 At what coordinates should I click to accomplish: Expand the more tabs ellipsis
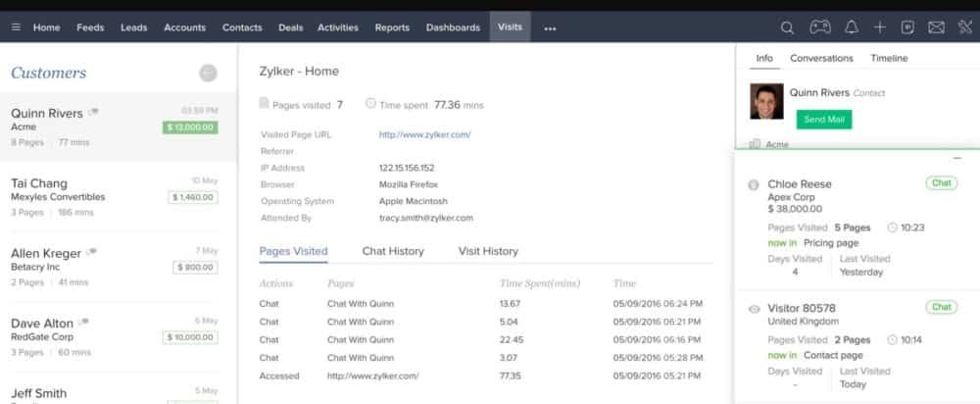[550, 28]
